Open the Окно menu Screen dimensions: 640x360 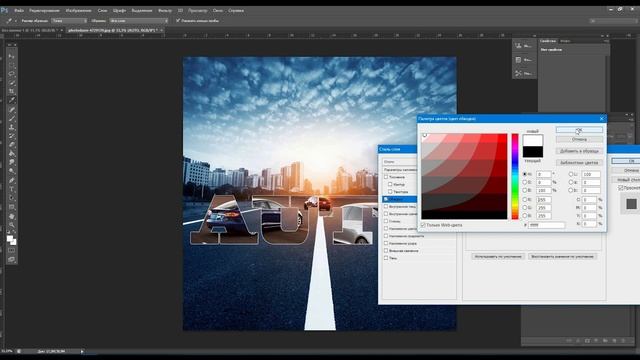click(218, 11)
